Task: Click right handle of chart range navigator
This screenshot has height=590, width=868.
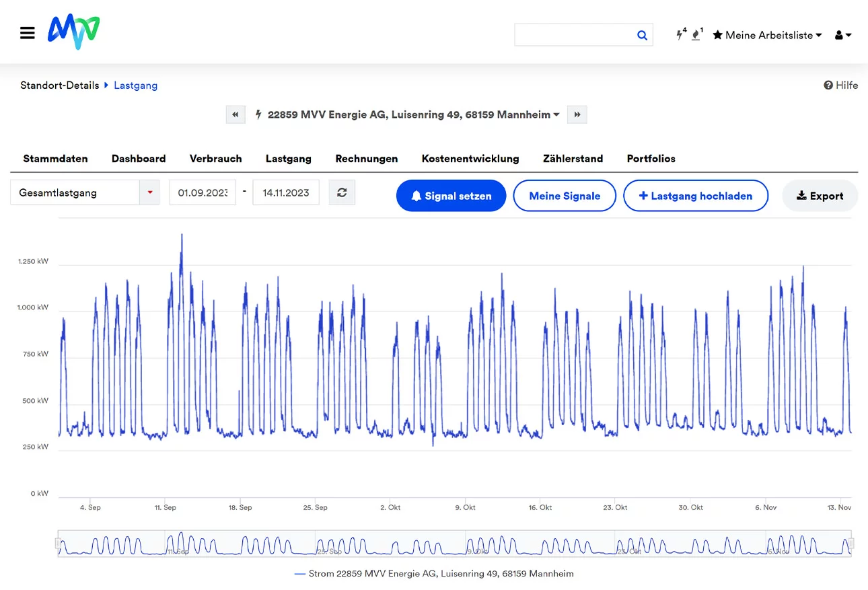Action: (x=851, y=544)
